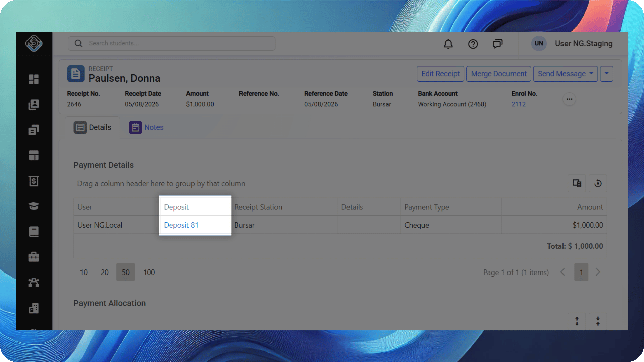
Task: Sort by the Payment Type column header
Action: [451, 207]
